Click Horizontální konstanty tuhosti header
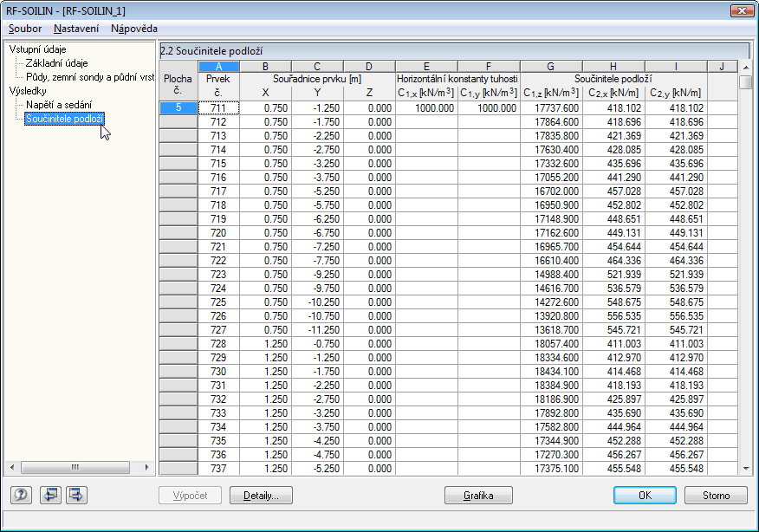 click(457, 79)
